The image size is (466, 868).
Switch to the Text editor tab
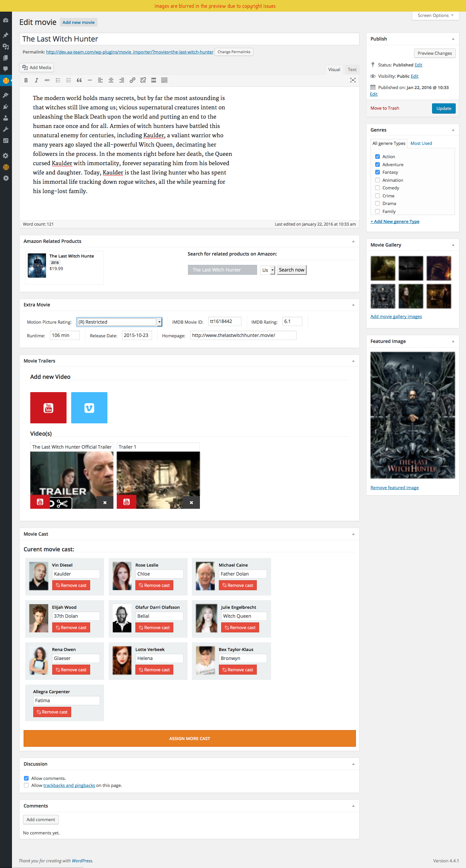[x=352, y=69]
